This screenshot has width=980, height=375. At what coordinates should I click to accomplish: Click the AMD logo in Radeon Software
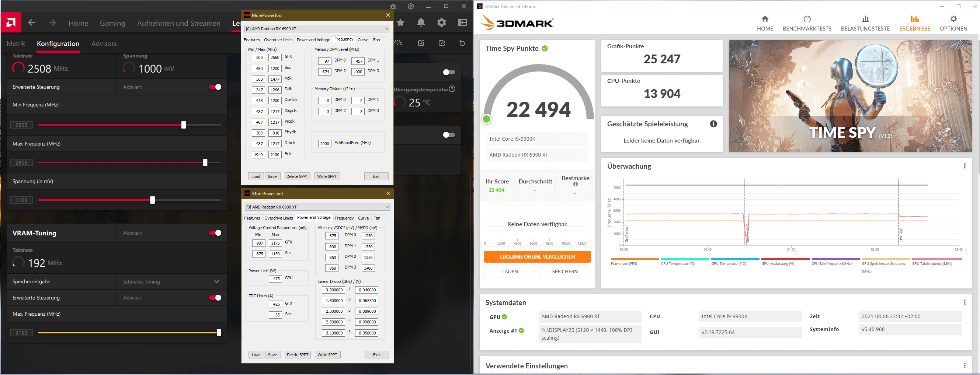point(11,23)
